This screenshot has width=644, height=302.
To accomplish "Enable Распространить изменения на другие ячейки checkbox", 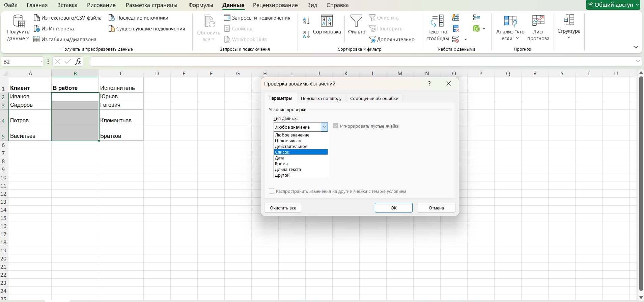I will point(272,191).
